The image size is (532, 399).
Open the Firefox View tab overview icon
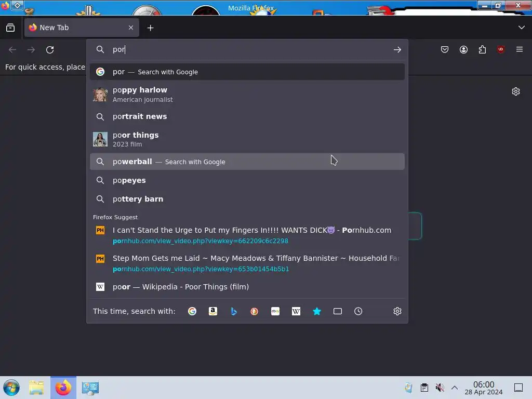point(10,28)
